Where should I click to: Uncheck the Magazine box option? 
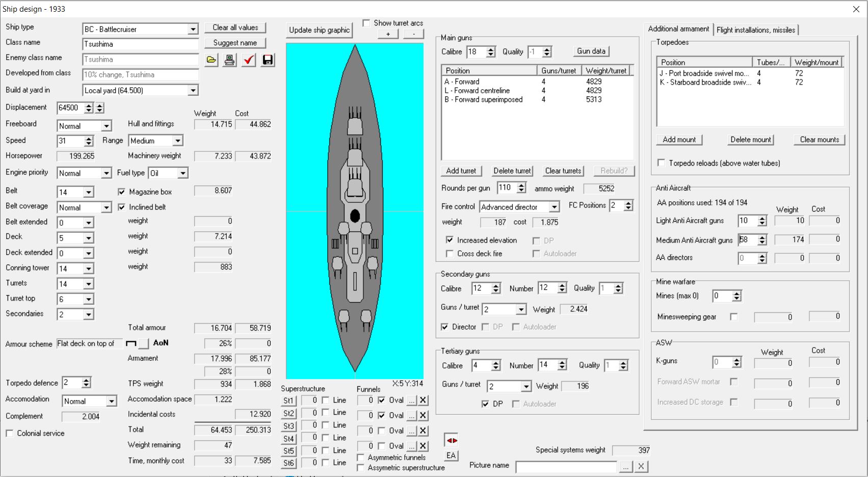(x=121, y=192)
